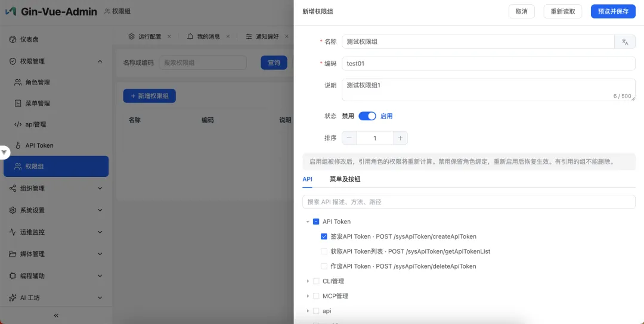The image size is (644, 324).
Task: Click the users icon beside 角色管理
Action: 18,82
